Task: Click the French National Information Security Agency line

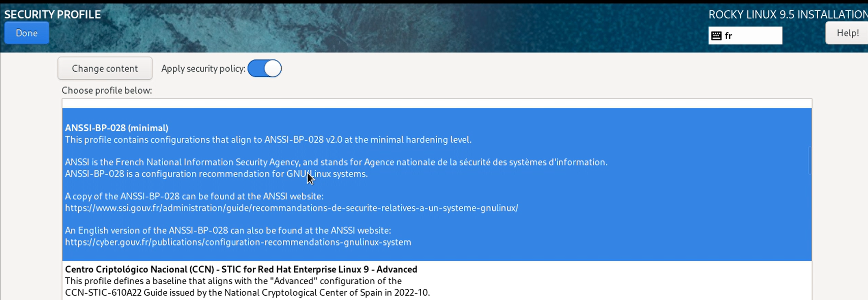Action: tap(336, 162)
